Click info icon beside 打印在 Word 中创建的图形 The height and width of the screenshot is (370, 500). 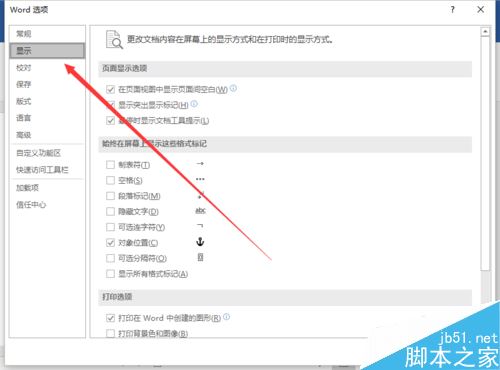tap(226, 317)
